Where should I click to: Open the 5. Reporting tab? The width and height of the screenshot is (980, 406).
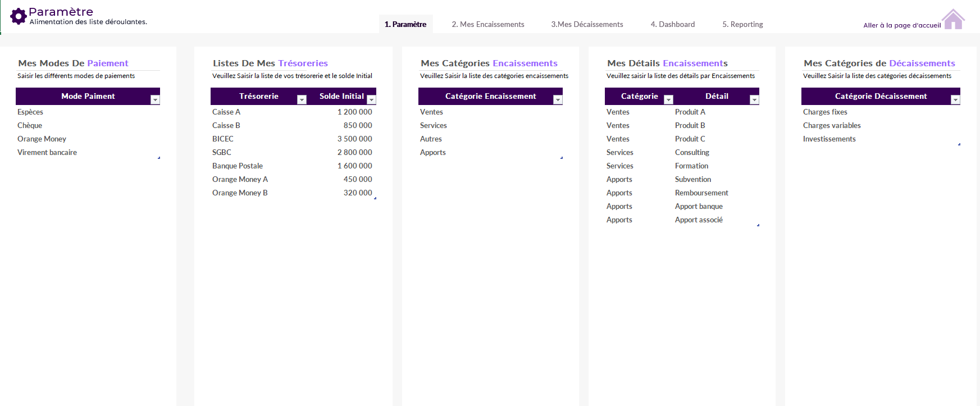(742, 24)
